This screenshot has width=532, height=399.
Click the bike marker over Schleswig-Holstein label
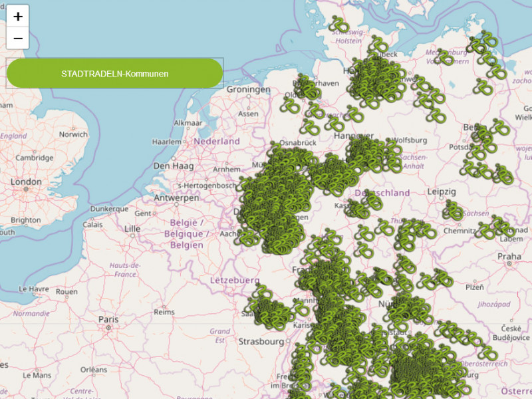(338, 25)
